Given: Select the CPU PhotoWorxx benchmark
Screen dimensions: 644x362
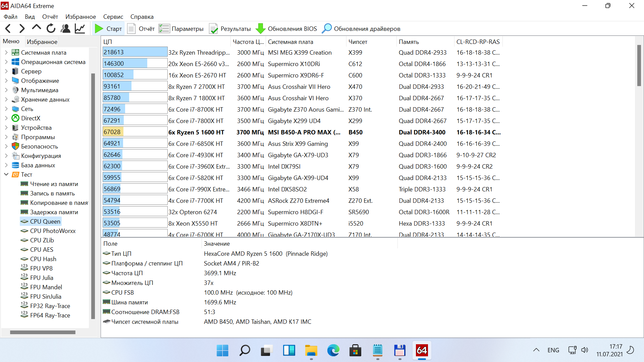Looking at the screenshot, I should [x=53, y=231].
